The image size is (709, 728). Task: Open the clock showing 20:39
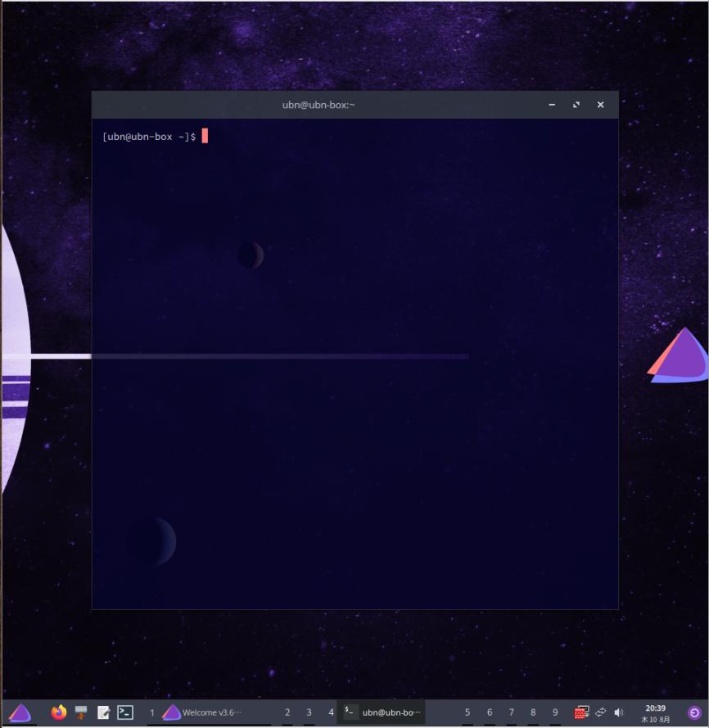click(655, 713)
